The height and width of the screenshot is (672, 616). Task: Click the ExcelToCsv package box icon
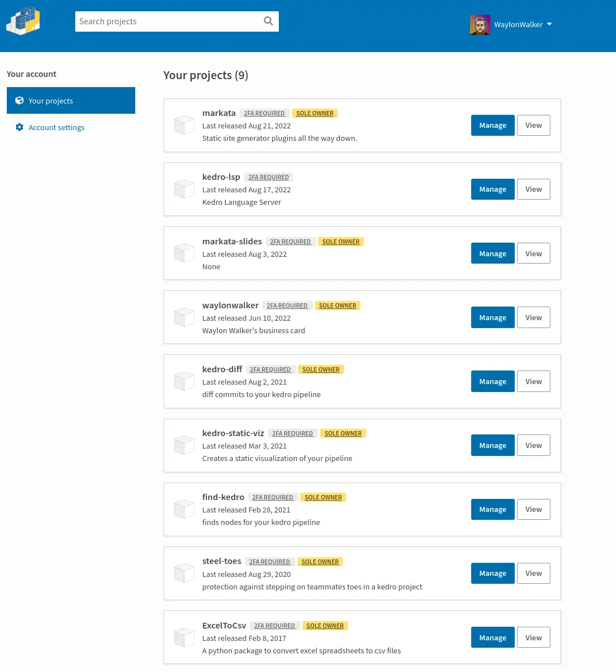(x=184, y=637)
